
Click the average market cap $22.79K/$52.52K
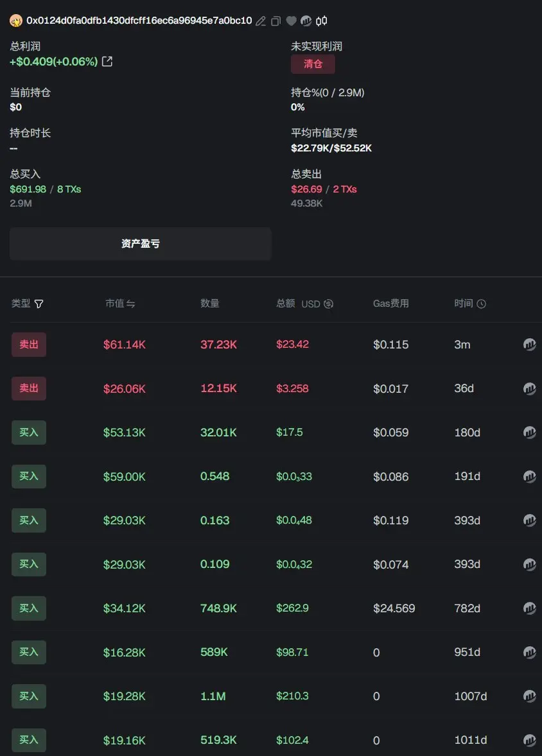coord(331,148)
